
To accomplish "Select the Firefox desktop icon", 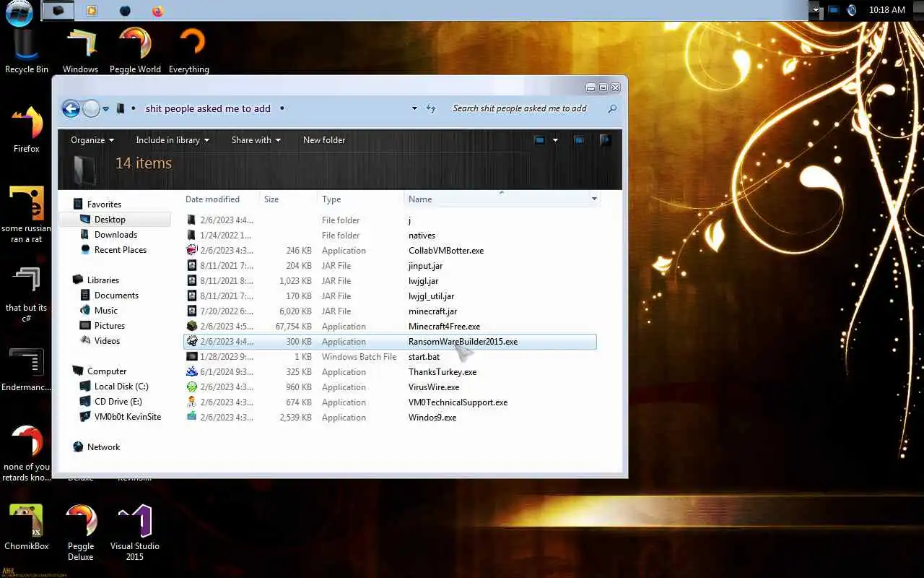I will click(27, 130).
